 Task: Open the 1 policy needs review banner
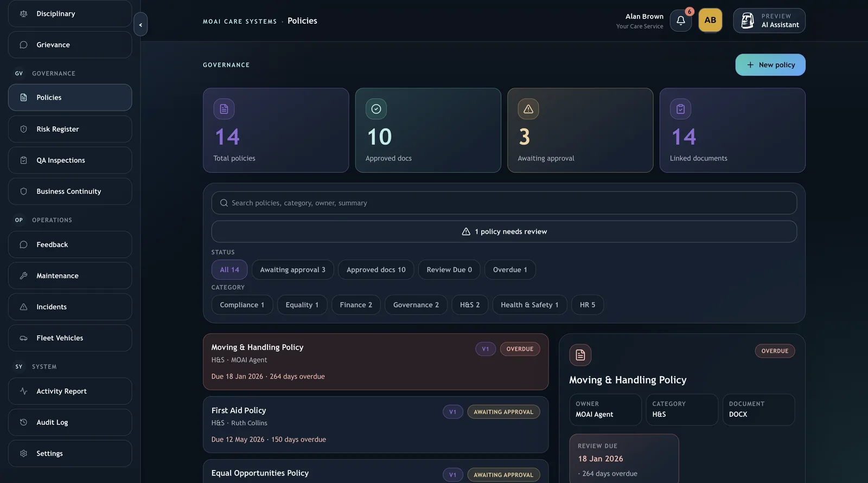(x=504, y=231)
